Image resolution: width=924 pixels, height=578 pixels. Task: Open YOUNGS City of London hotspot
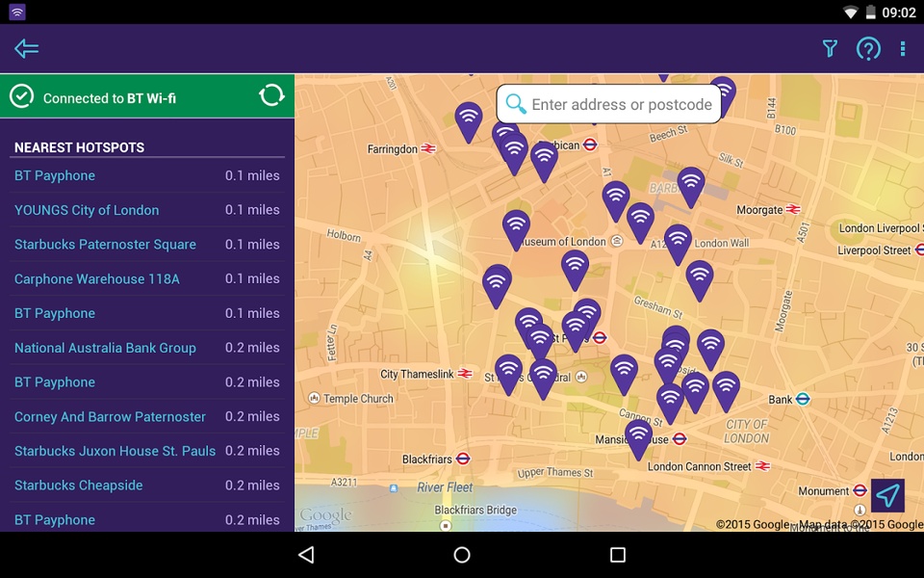146,210
